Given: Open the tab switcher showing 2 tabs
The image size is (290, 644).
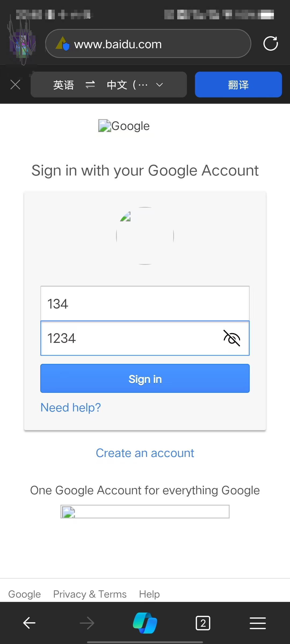Looking at the screenshot, I should point(203,623).
